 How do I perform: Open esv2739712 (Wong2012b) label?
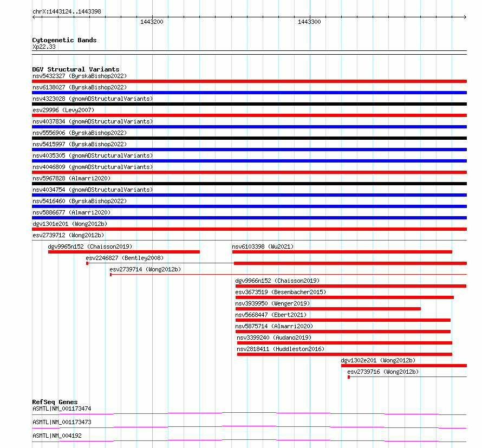click(68, 235)
